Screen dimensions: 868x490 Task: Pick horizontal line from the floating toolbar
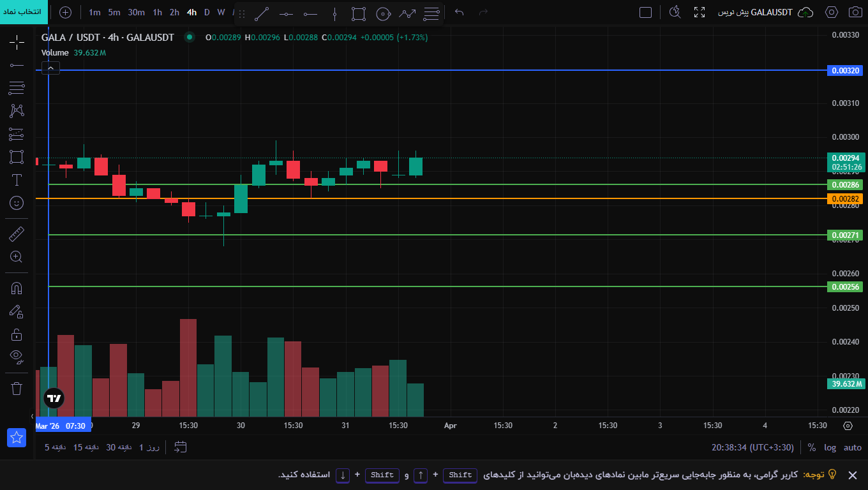point(286,13)
